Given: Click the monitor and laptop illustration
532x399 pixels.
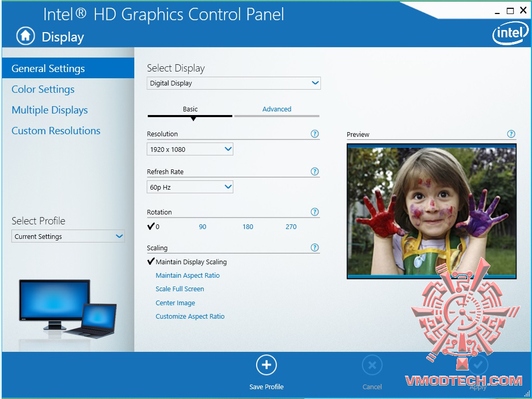Looking at the screenshot, I should [68, 309].
